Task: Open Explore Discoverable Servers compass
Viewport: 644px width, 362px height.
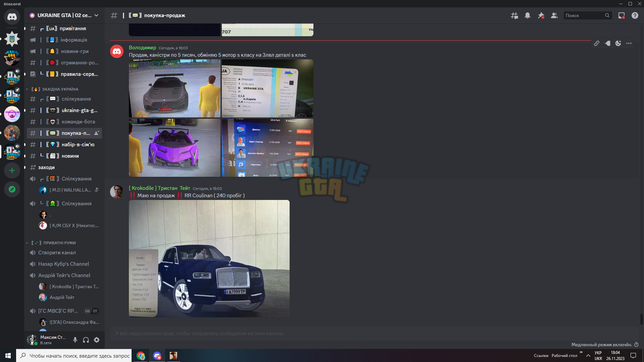Action: click(12, 189)
